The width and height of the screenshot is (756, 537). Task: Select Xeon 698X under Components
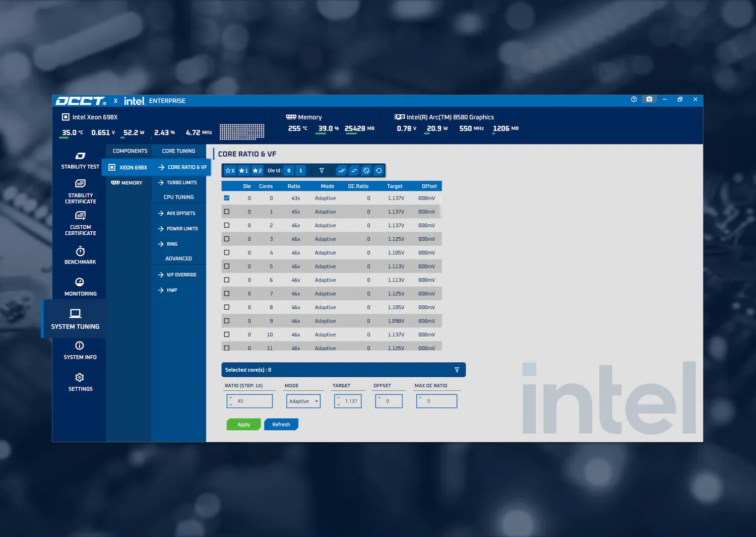click(129, 167)
